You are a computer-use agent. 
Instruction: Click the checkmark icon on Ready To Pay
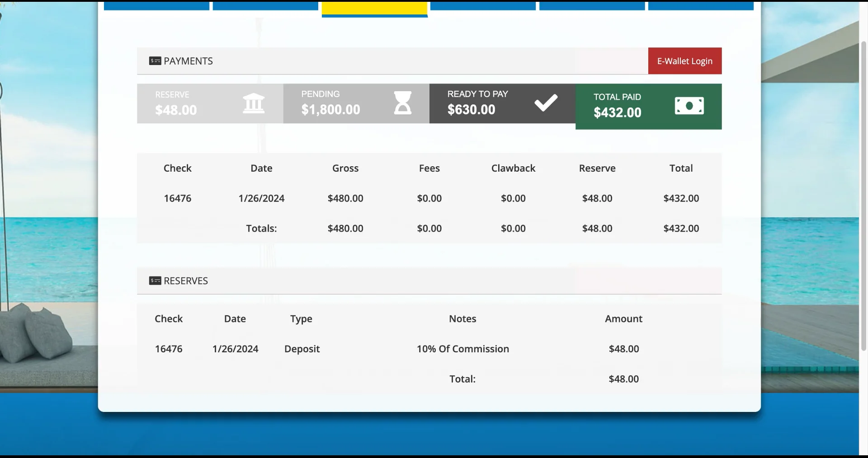pos(546,103)
